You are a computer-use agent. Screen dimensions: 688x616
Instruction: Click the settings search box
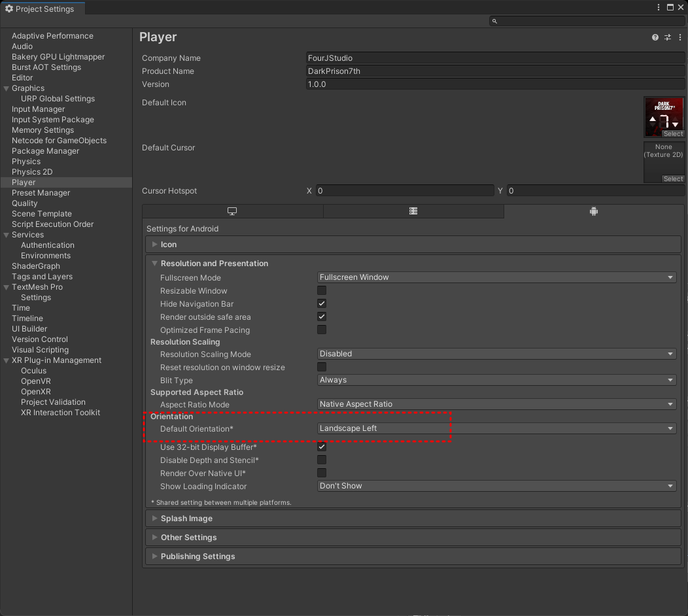[587, 21]
